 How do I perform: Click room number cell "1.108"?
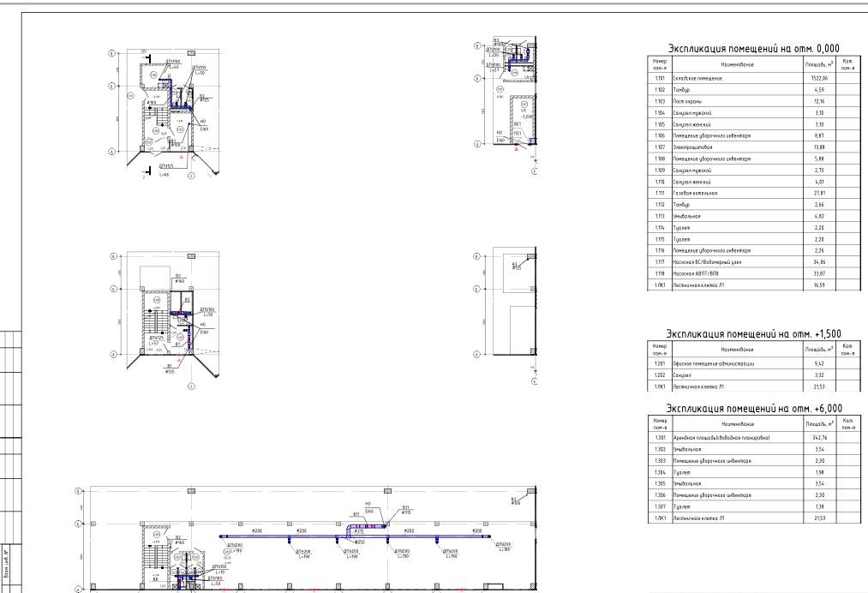[660, 159]
